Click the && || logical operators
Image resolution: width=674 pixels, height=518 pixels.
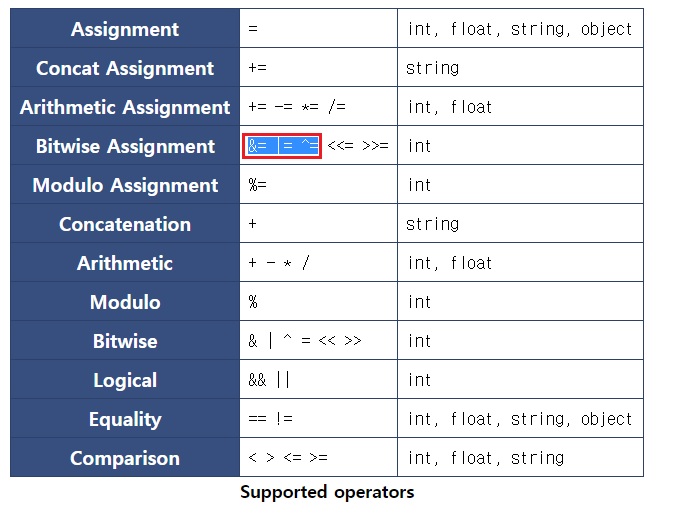(x=269, y=380)
